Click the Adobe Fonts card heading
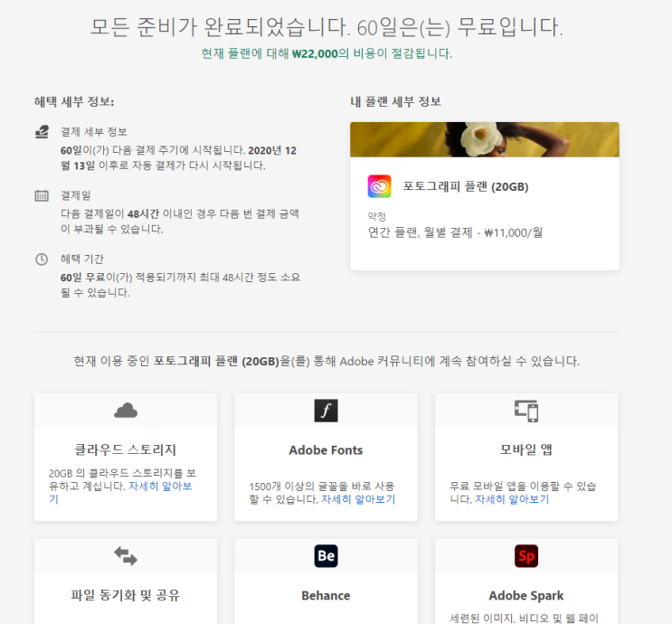The image size is (672, 624). coord(326,450)
